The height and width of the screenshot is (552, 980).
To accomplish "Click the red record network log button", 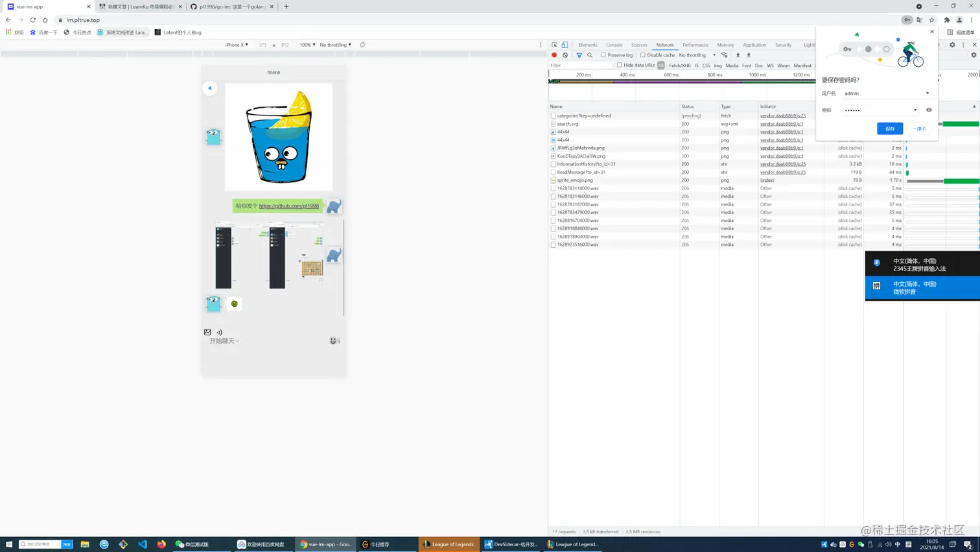I will click(554, 55).
